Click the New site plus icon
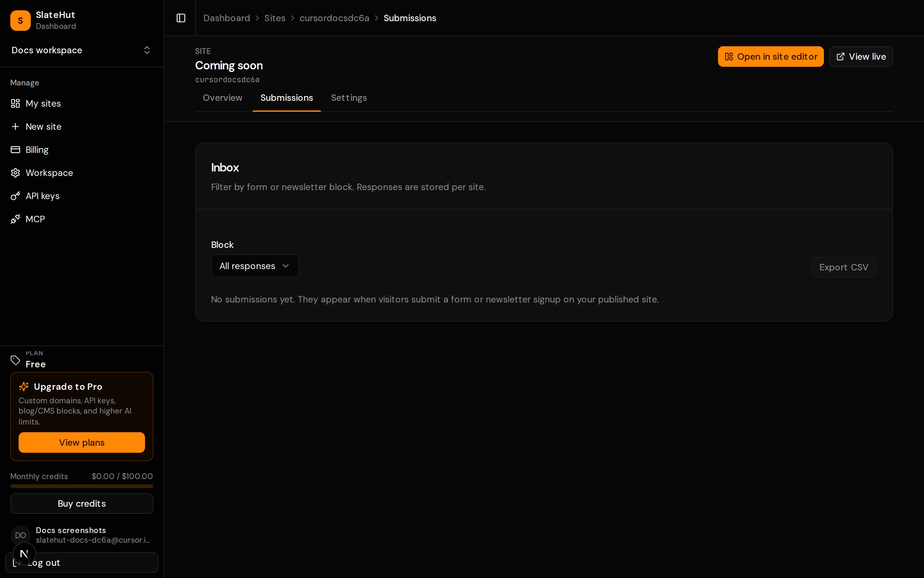Screen dimensions: 924x578 point(15,127)
